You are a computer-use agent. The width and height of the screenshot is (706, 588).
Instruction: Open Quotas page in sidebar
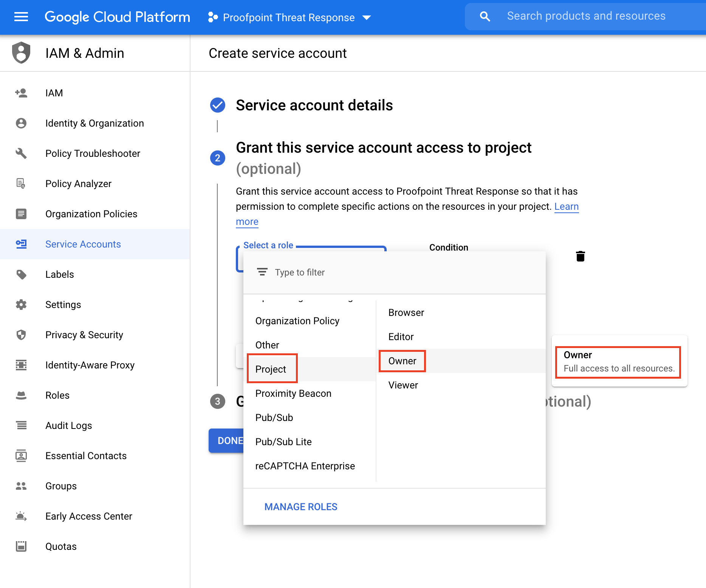pos(95,546)
